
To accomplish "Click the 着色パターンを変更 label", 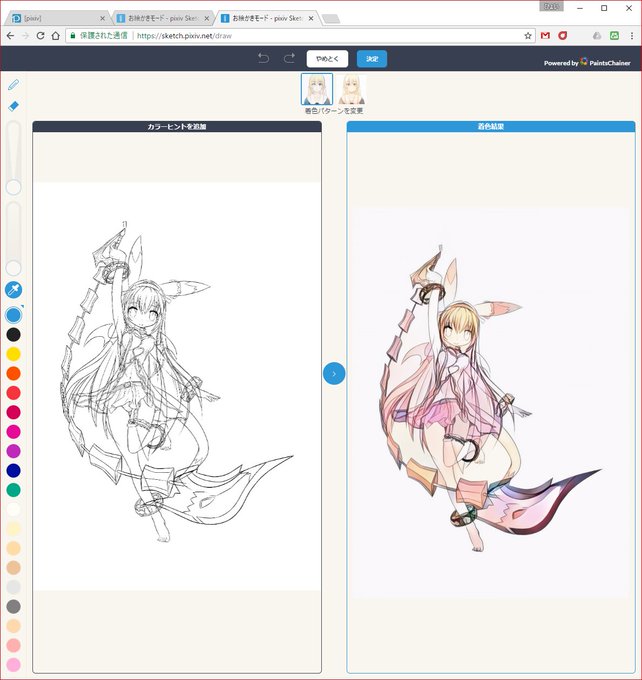I will (x=334, y=111).
